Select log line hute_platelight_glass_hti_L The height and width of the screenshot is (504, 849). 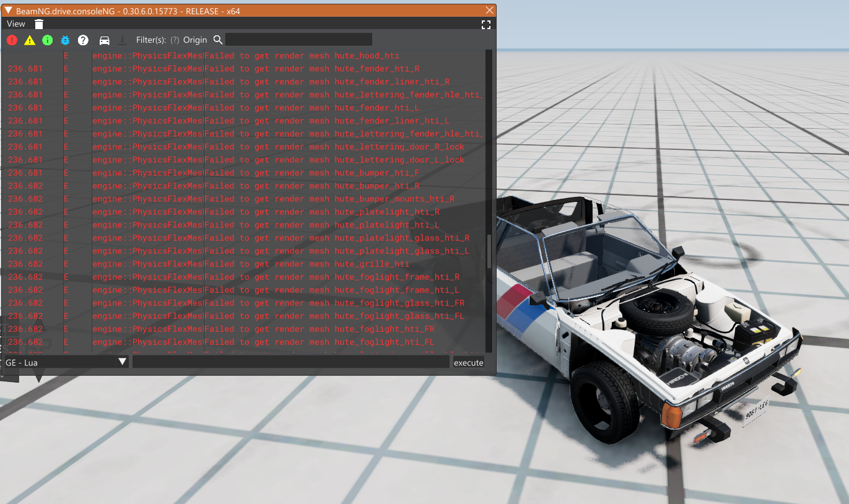pyautogui.click(x=245, y=251)
